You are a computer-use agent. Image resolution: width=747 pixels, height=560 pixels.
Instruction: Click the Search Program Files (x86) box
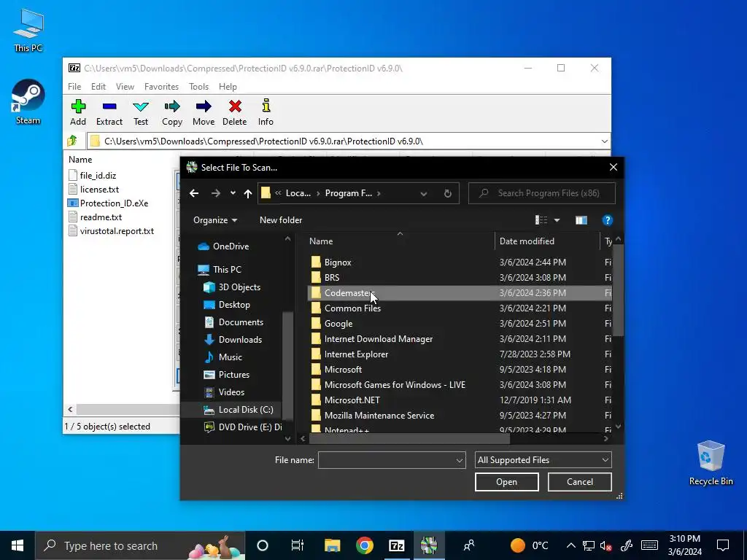(542, 193)
